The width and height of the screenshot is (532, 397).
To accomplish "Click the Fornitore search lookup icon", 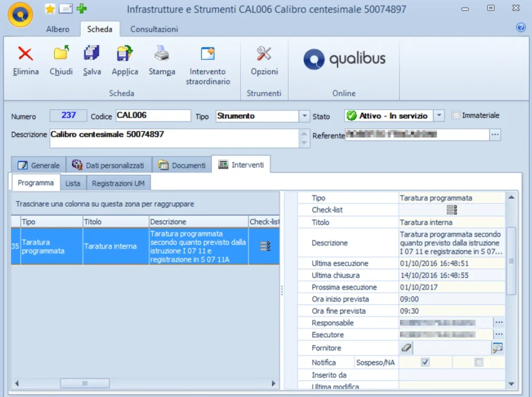I will pos(498,348).
